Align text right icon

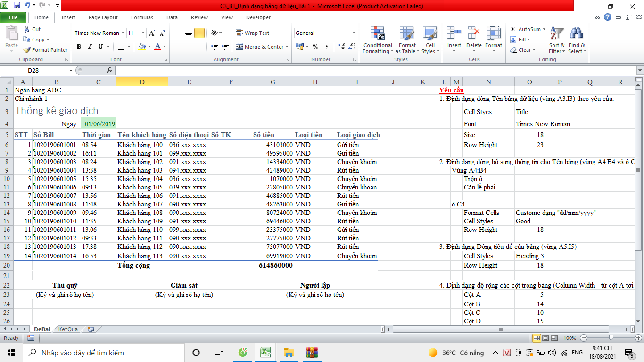point(199,47)
